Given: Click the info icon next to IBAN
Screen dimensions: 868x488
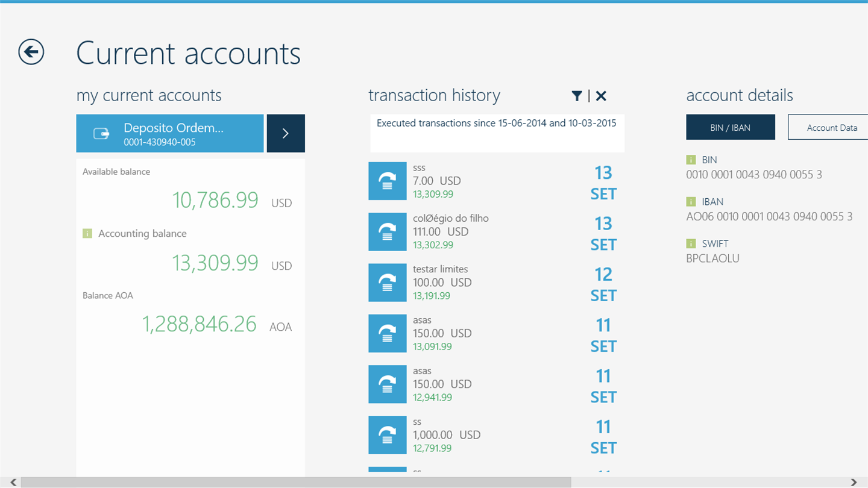Looking at the screenshot, I should (x=691, y=202).
